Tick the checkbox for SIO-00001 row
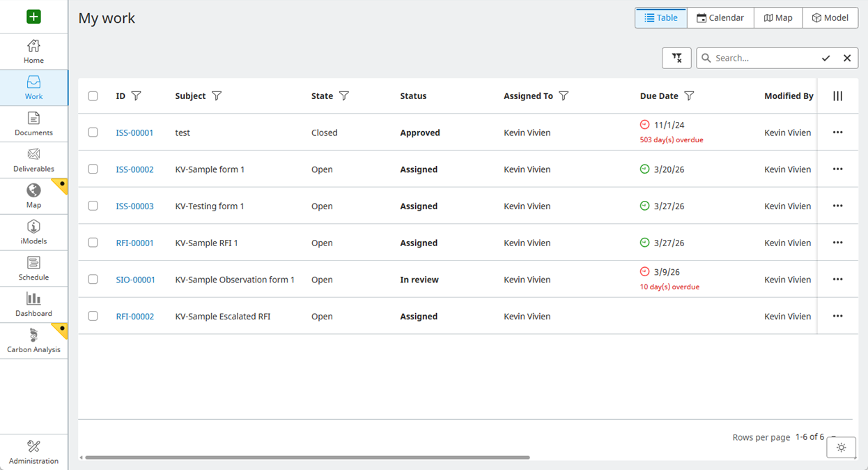This screenshot has width=868, height=470. pyautogui.click(x=93, y=280)
